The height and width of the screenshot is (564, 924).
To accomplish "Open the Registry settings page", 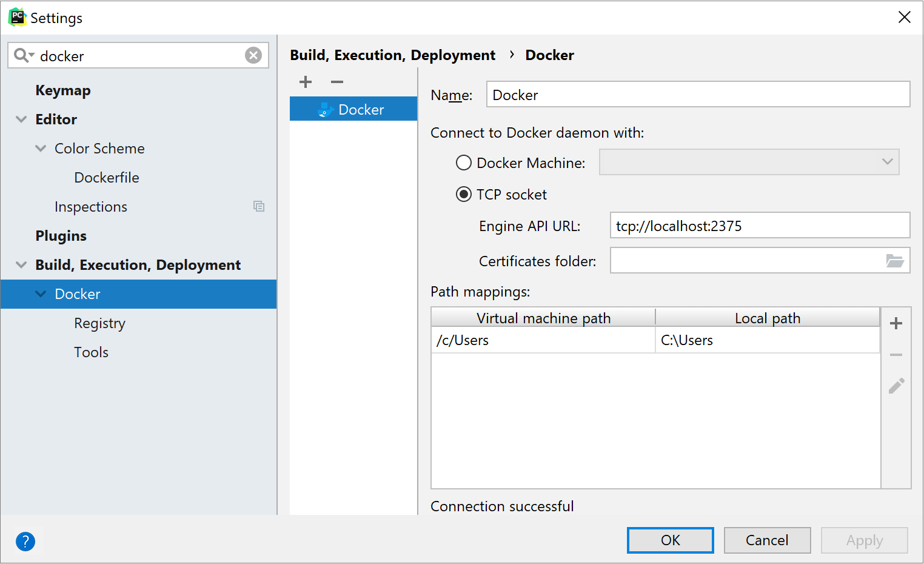I will pos(99,323).
